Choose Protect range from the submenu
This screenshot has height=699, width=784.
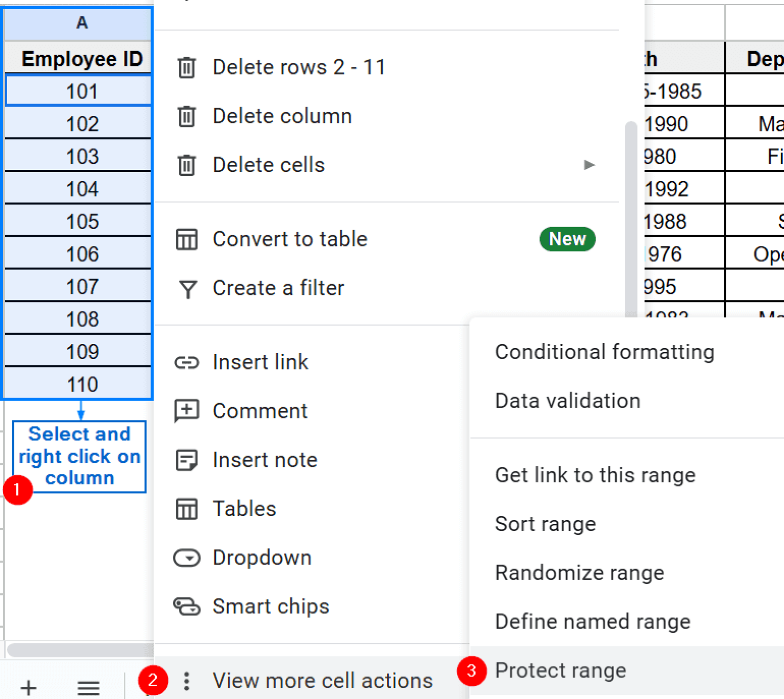point(560,671)
